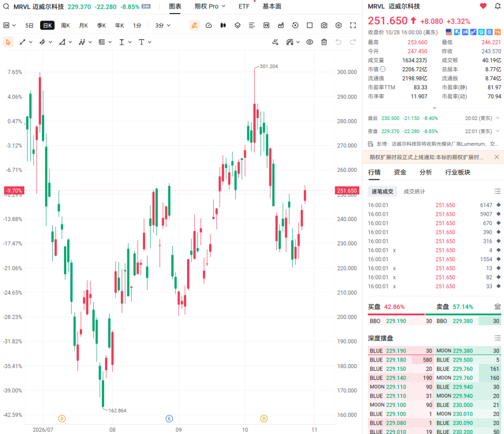Viewport: 504px width, 434px height.
Task: Redo the drawing action
Action: 353,42
